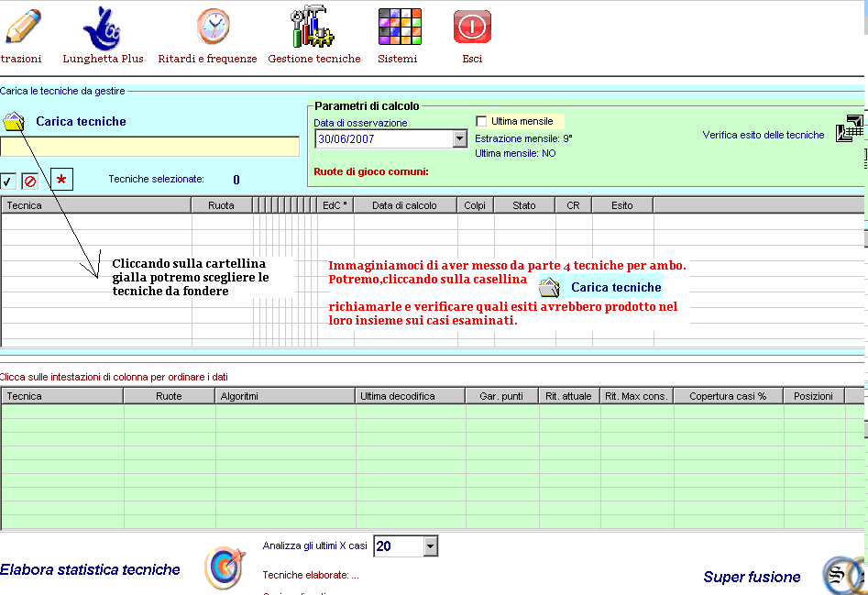Viewport: 868px width, 595px height.
Task: Click the Esito column header
Action: 622,205
